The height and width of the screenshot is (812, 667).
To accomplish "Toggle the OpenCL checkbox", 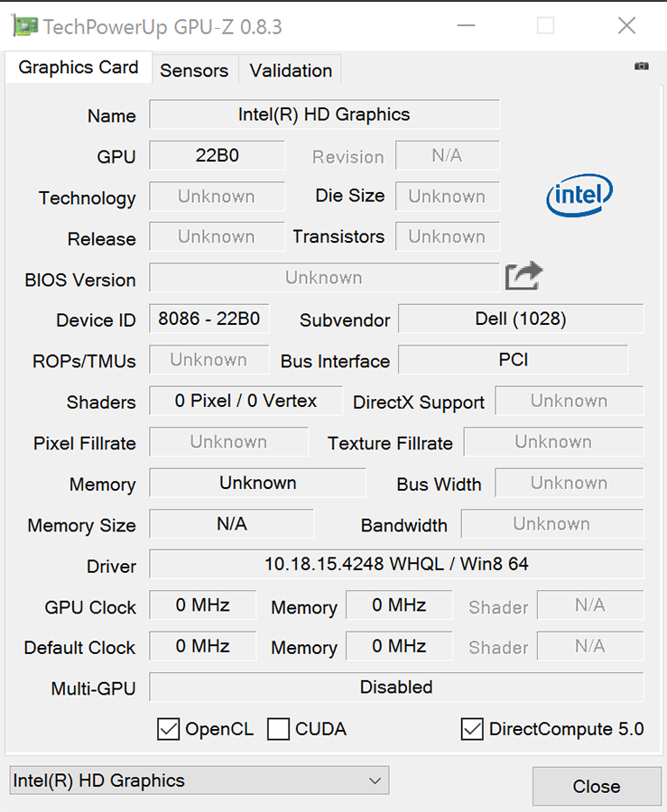I will [169, 729].
